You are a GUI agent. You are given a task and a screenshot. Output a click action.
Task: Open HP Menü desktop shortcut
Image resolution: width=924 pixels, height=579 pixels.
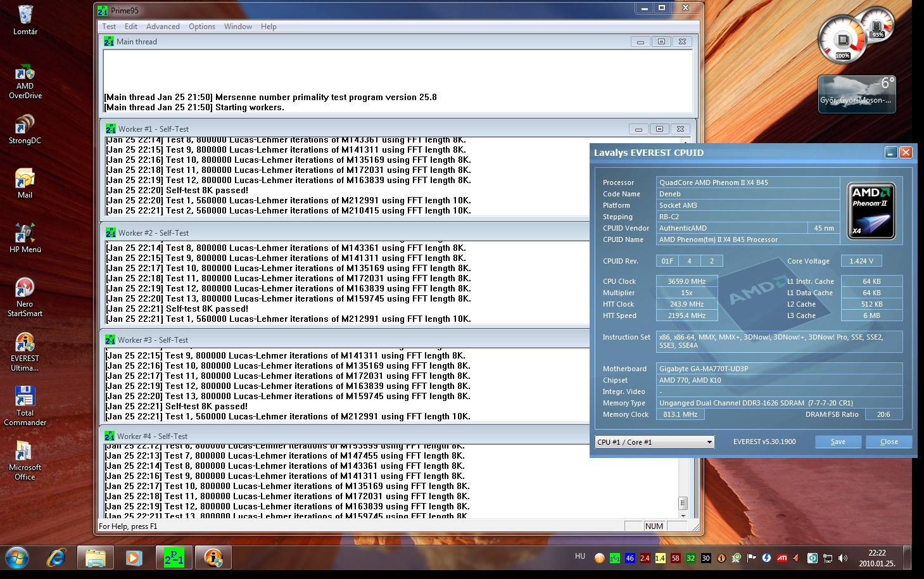pos(25,238)
